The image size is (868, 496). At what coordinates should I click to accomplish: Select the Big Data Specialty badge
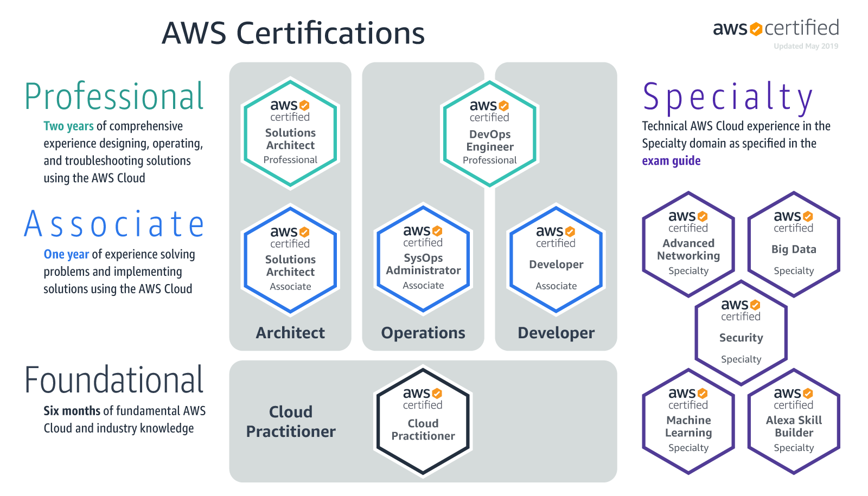pos(794,244)
